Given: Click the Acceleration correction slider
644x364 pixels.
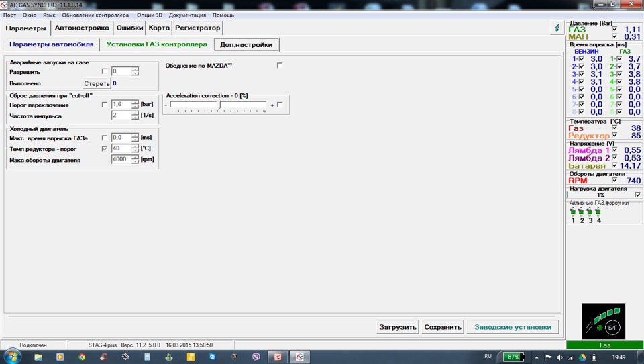Looking at the screenshot, I should 219,105.
